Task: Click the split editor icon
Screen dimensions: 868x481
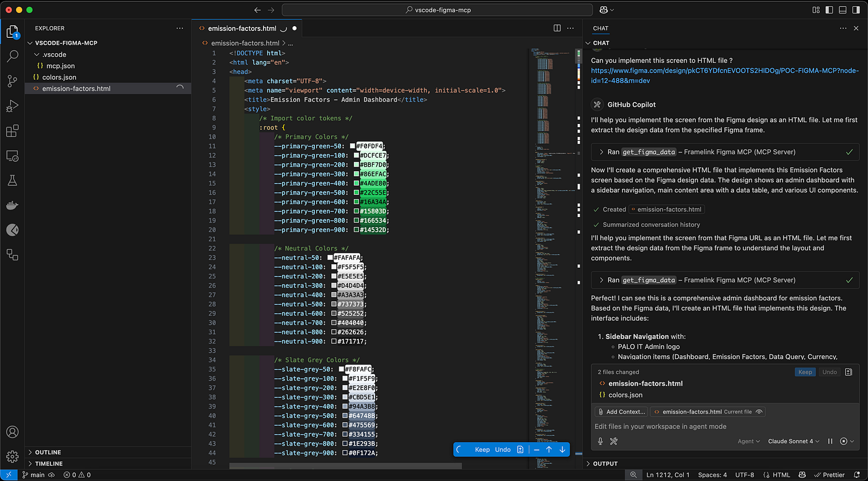Action: coord(557,29)
